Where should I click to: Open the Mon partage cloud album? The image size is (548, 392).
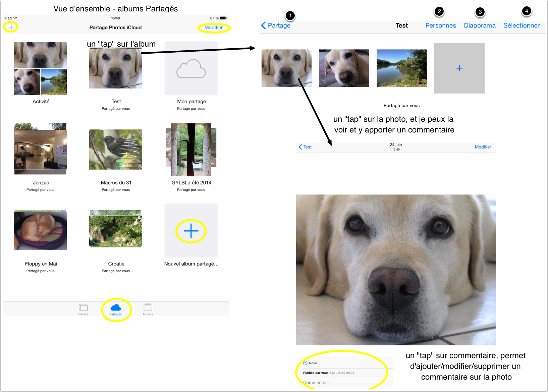[191, 68]
